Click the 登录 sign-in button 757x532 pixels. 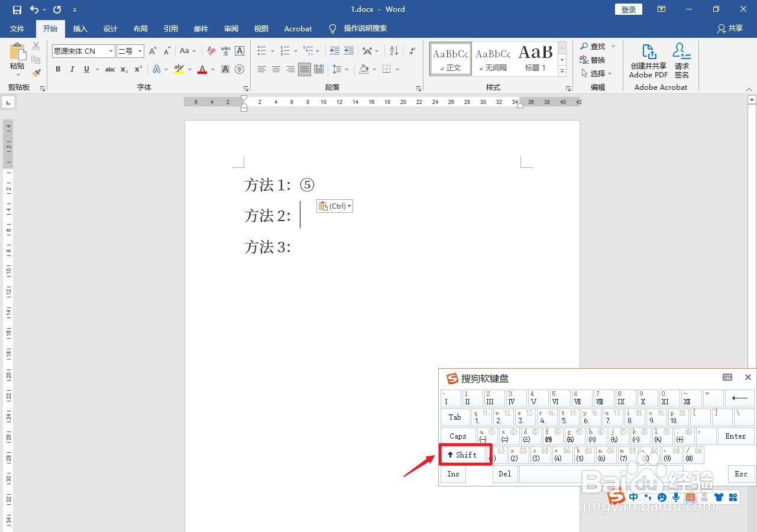click(x=629, y=9)
